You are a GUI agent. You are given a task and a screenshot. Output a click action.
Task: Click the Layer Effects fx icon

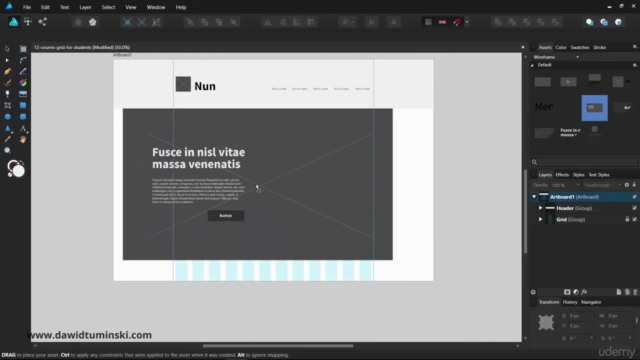584,292
